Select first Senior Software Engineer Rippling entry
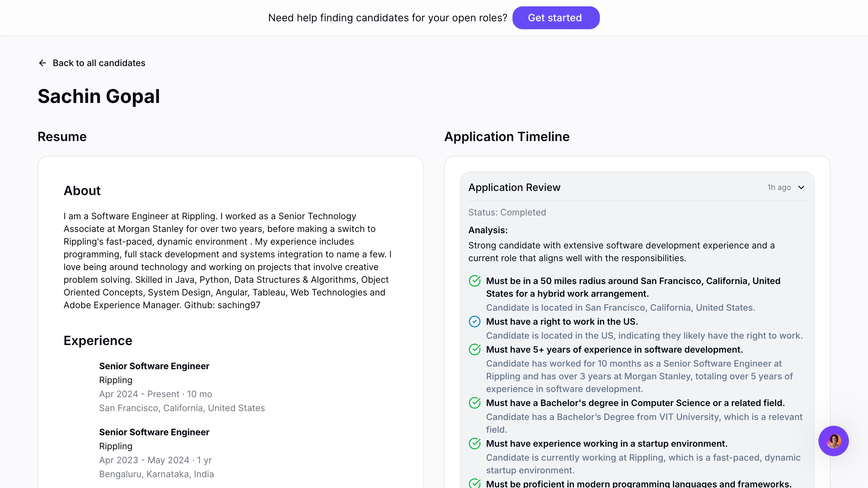 coord(154,366)
